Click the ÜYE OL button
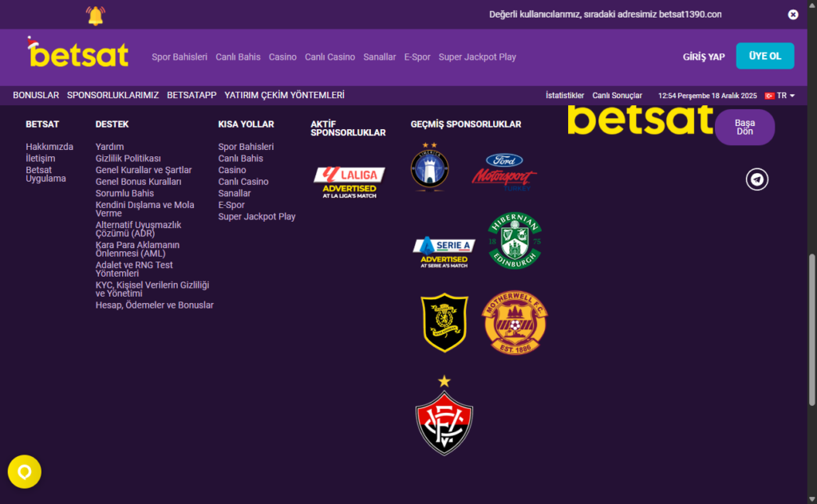Image resolution: width=817 pixels, height=504 pixels. click(765, 56)
